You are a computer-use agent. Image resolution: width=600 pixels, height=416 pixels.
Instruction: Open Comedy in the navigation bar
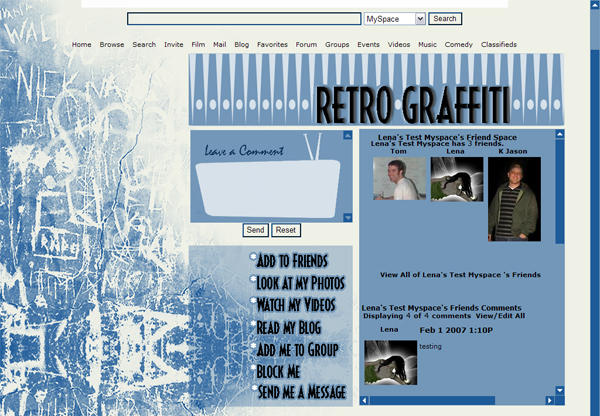pyautogui.click(x=459, y=44)
